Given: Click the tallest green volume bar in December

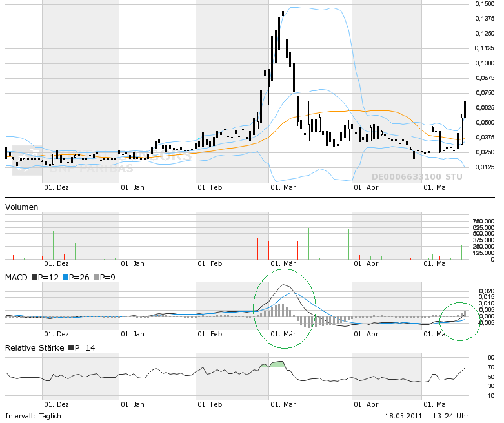Looking at the screenshot, I should (97, 237).
